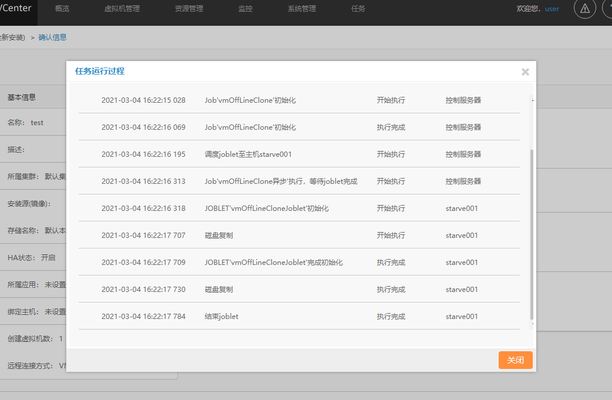Open the 监控 menu
The image size is (612, 400).
(245, 9)
